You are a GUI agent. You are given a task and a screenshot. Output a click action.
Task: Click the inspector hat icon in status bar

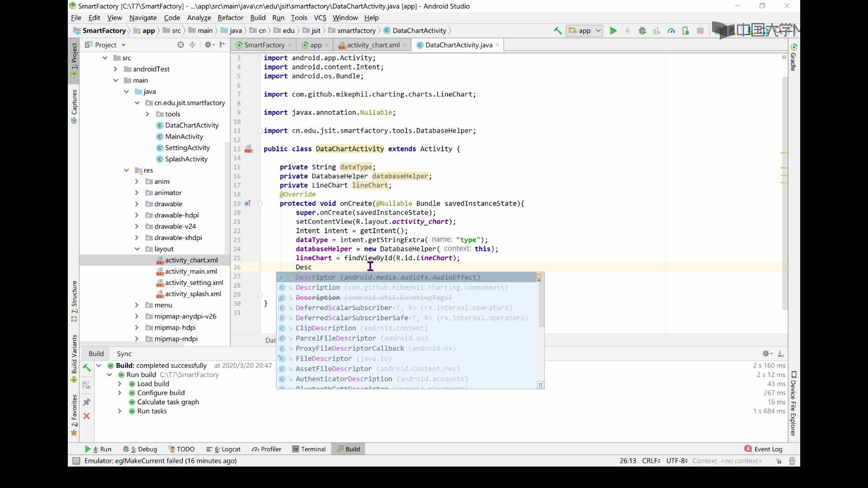(792, 461)
